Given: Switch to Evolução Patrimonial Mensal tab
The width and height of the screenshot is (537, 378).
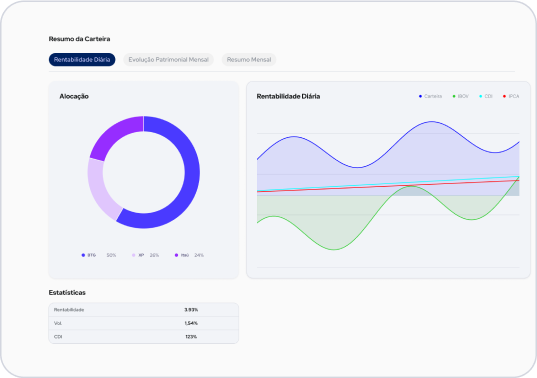Looking at the screenshot, I should 168,60.
